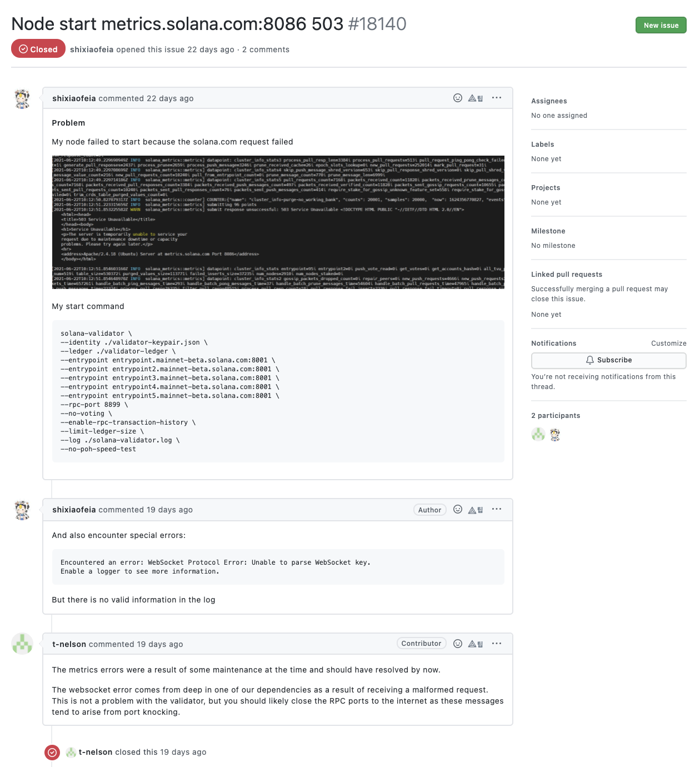Click the Milestone sidebar heading

pyautogui.click(x=548, y=231)
